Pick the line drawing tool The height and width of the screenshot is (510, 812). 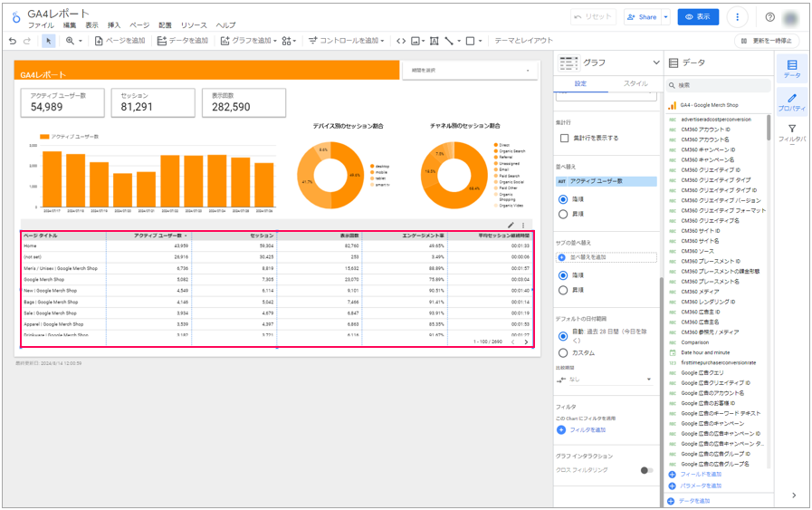click(x=449, y=41)
